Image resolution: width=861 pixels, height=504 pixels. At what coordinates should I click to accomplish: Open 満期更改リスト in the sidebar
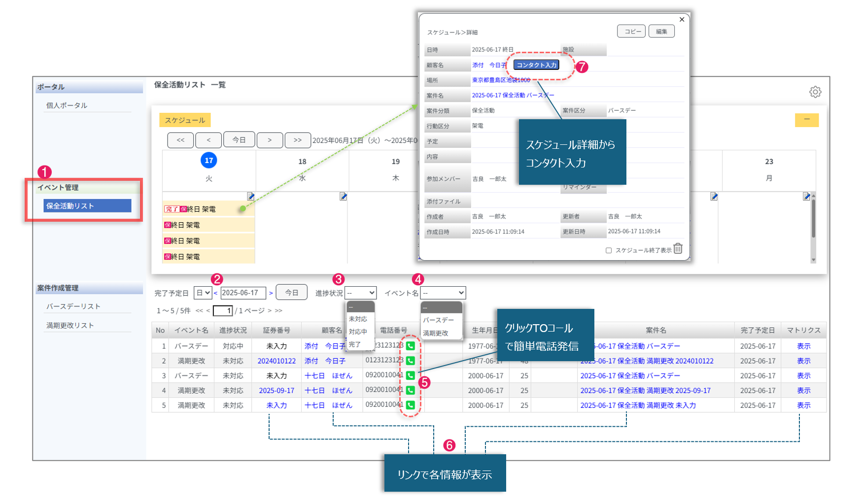click(x=70, y=326)
